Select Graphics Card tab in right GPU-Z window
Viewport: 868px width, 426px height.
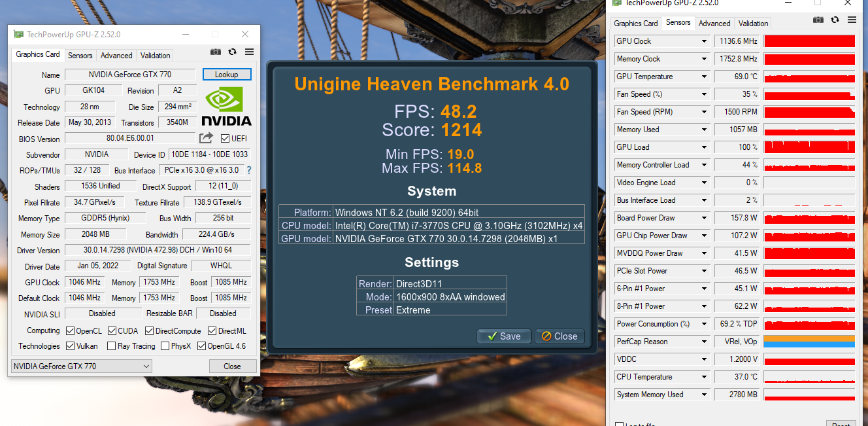coord(636,24)
